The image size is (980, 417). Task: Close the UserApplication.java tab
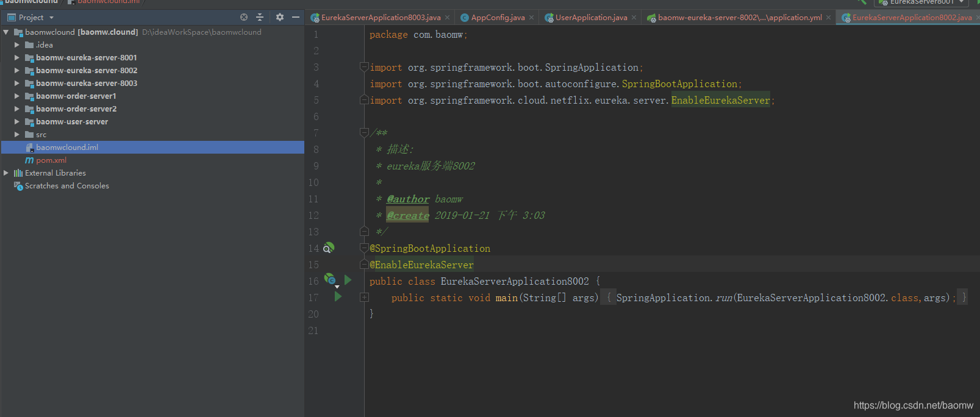click(634, 18)
